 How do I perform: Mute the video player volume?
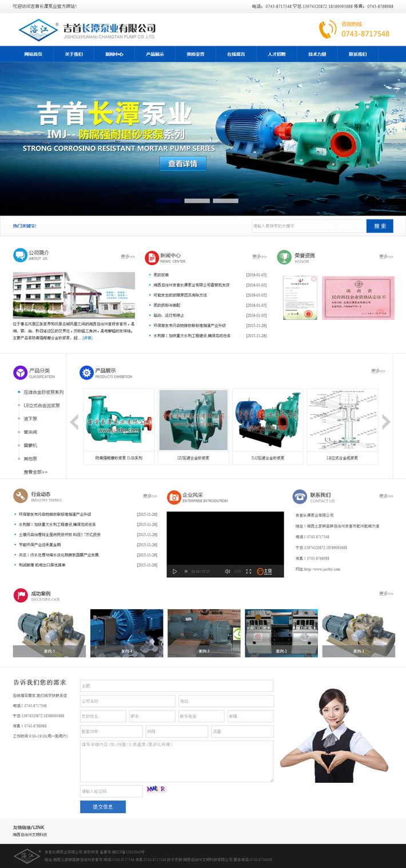tap(227, 571)
